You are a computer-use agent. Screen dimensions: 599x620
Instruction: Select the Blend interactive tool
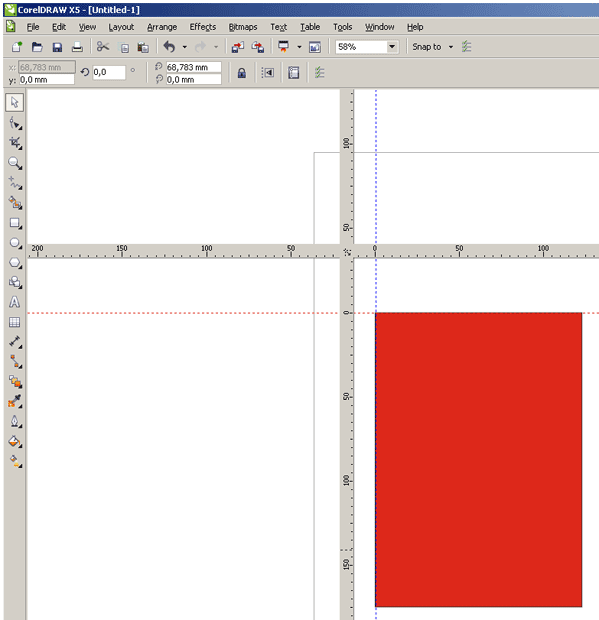click(x=15, y=381)
